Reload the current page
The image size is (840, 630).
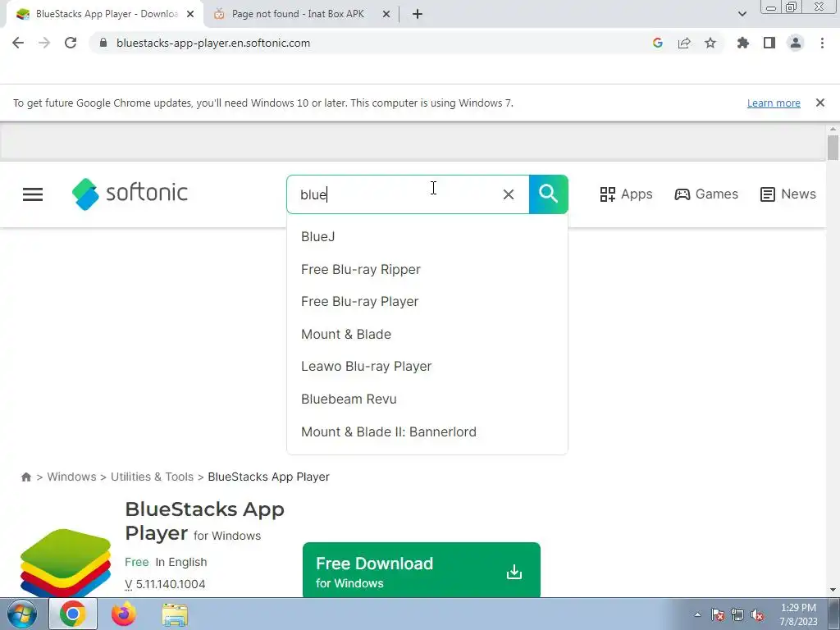pyautogui.click(x=71, y=43)
